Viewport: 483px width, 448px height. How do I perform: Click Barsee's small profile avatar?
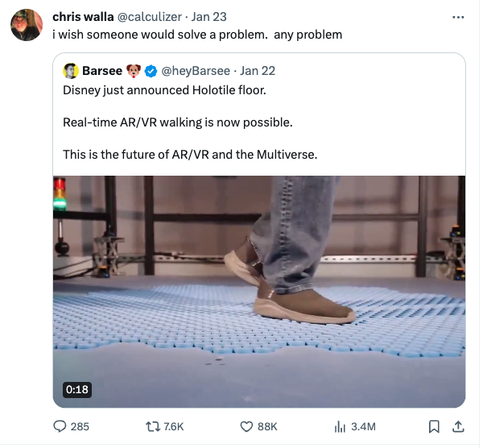(70, 70)
